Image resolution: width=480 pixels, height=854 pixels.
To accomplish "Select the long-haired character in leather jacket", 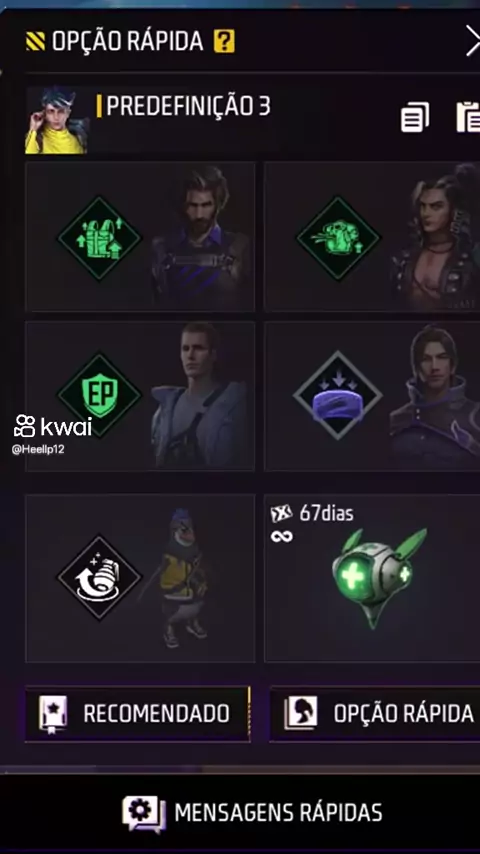I will [x=436, y=237].
